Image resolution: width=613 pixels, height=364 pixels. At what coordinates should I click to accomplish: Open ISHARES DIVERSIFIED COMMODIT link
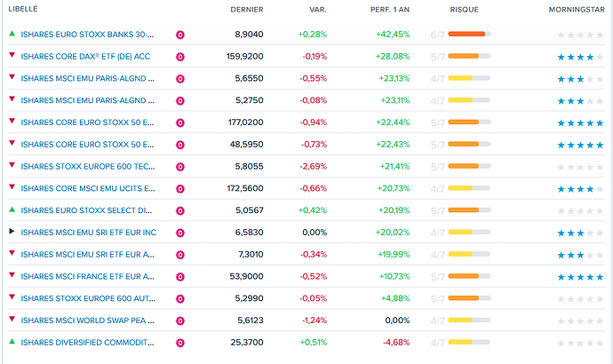coord(87,343)
